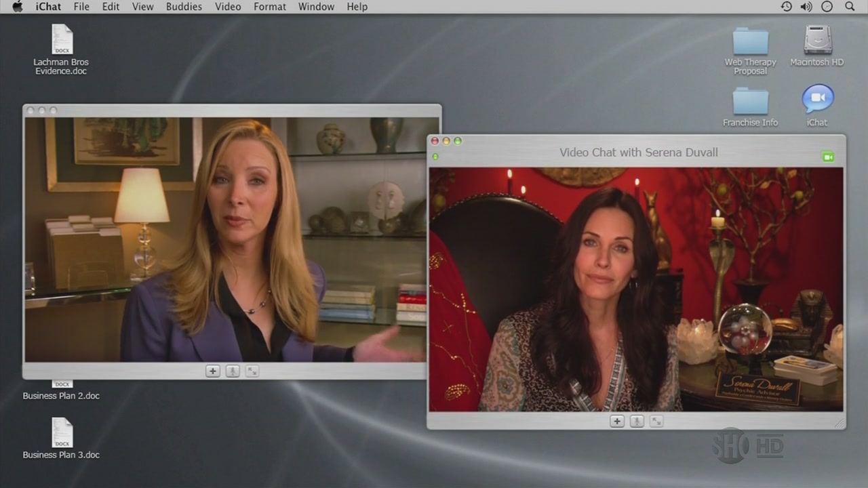868x488 pixels.
Task: Select the Web Therapy Proposal folder
Action: (x=751, y=41)
